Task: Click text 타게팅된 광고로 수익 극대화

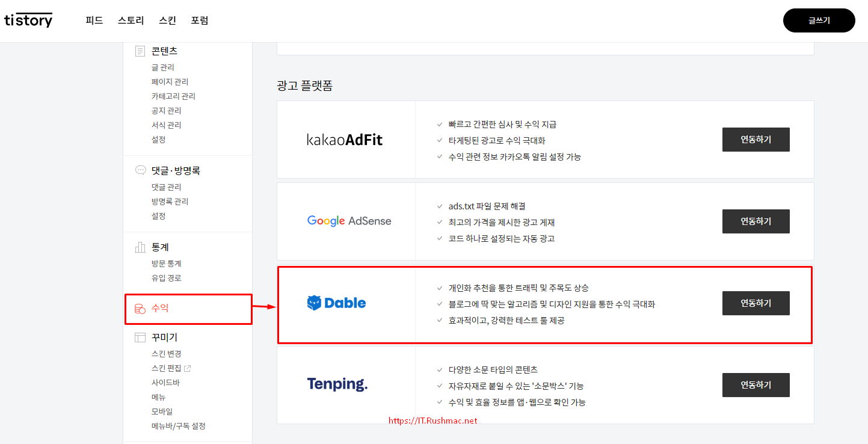Action: pyautogui.click(x=497, y=141)
